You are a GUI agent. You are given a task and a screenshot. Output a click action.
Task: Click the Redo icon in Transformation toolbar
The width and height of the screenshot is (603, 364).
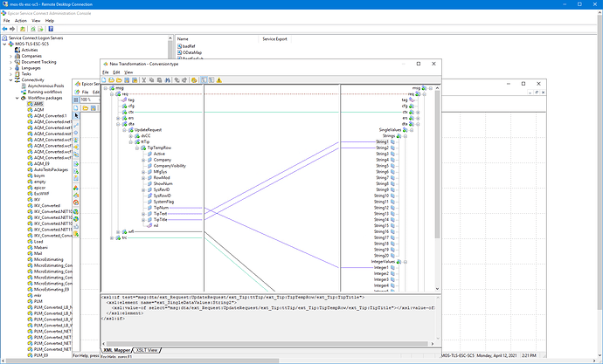tap(184, 79)
